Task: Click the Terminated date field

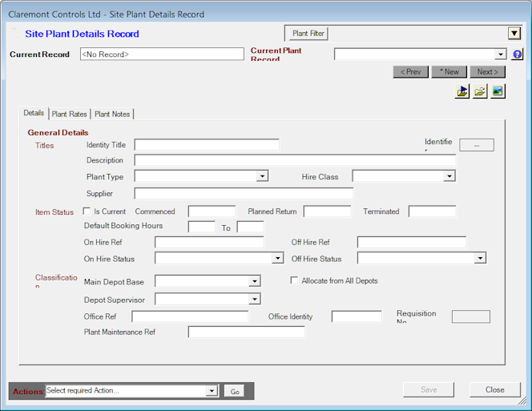Action: (x=432, y=211)
